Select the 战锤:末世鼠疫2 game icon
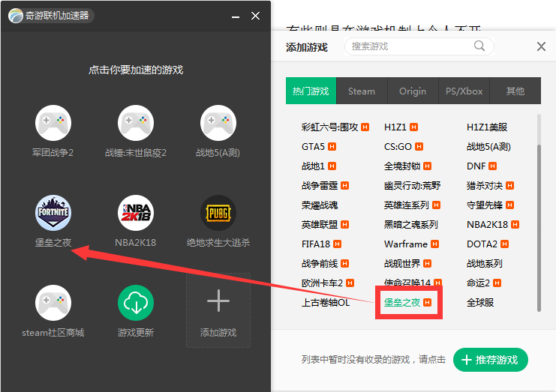The width and height of the screenshot is (556, 392). (x=136, y=123)
